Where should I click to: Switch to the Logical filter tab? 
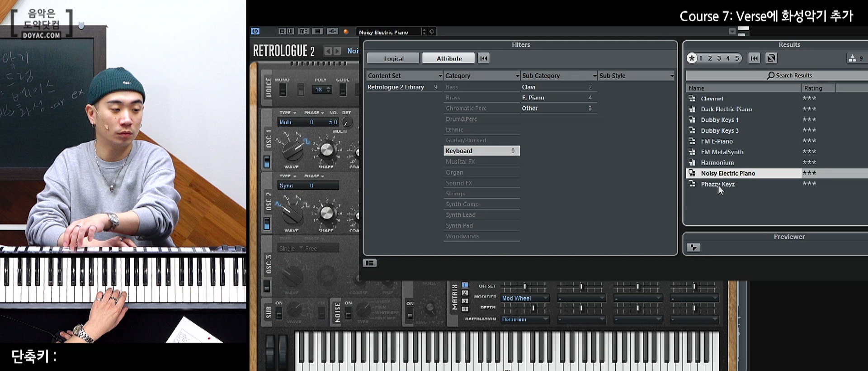point(393,58)
